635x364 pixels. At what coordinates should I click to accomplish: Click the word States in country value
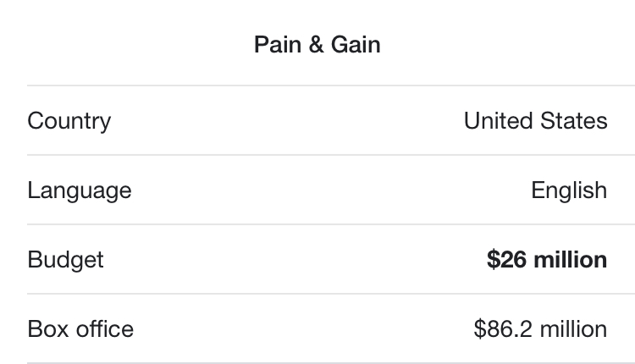coord(574,121)
